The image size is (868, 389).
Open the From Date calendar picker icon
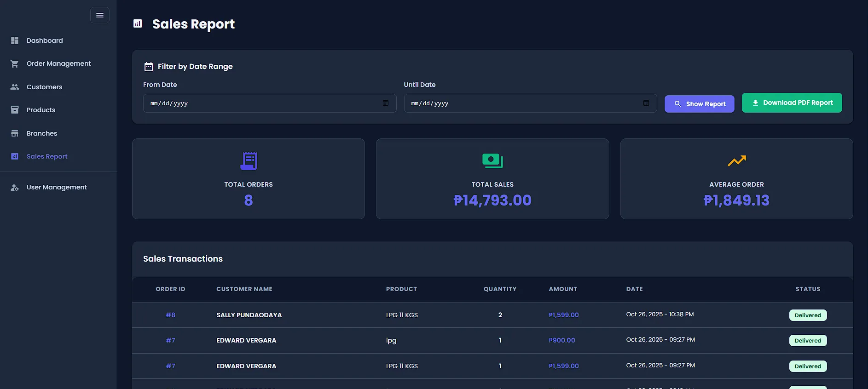pos(386,103)
